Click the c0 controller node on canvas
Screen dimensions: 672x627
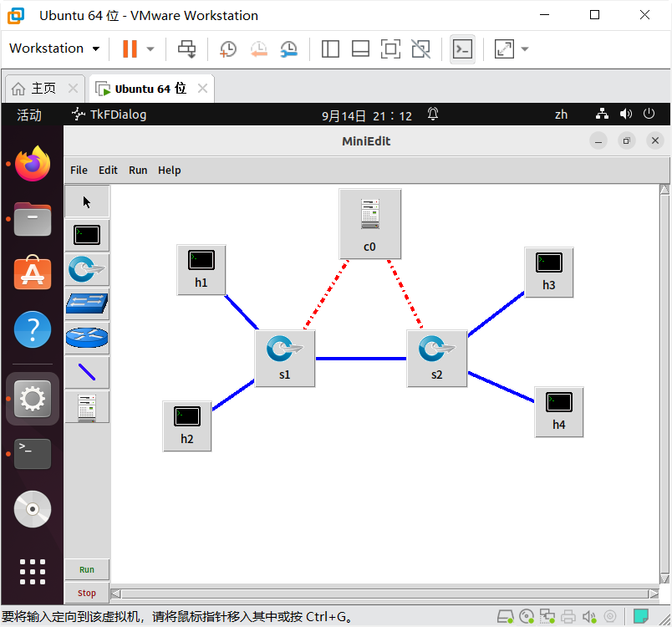click(x=370, y=224)
